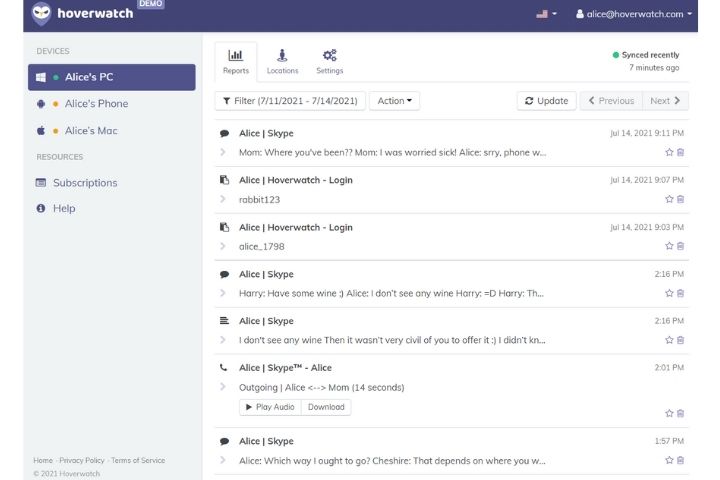Click chat bubble icon of 1:57 PM entry
This screenshot has width=720, height=480.
pyautogui.click(x=225, y=441)
